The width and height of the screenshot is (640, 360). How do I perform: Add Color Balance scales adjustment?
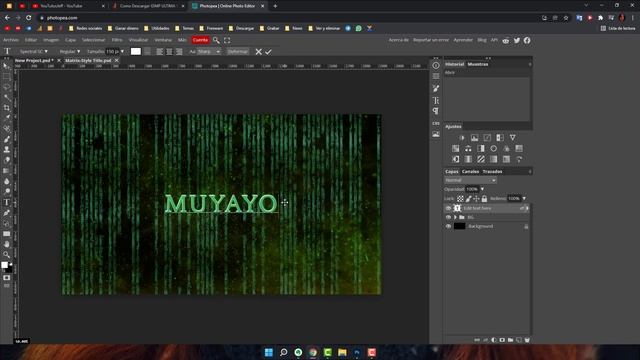[x=468, y=149]
